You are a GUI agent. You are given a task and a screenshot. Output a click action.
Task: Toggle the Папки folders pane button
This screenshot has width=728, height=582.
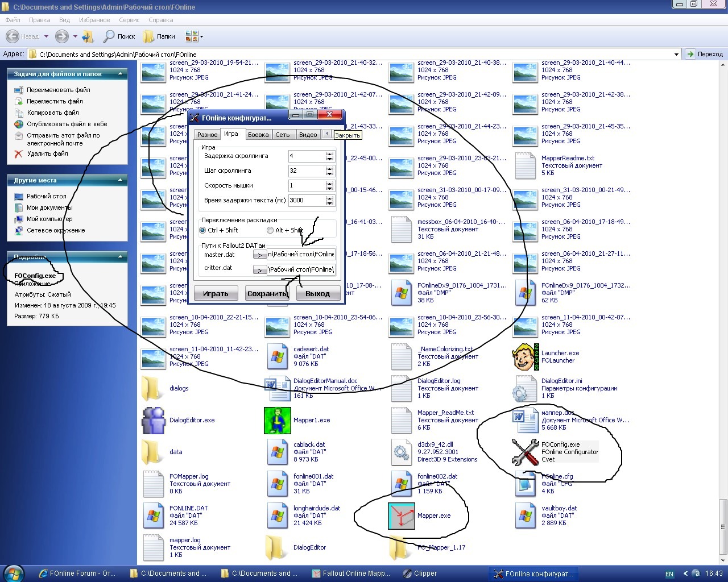pos(159,36)
